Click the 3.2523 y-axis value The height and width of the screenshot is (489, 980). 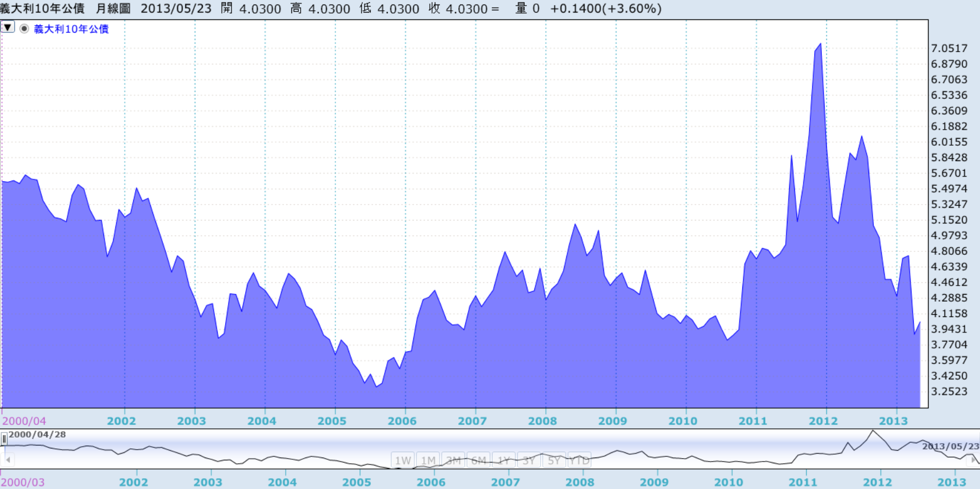pyautogui.click(x=949, y=391)
